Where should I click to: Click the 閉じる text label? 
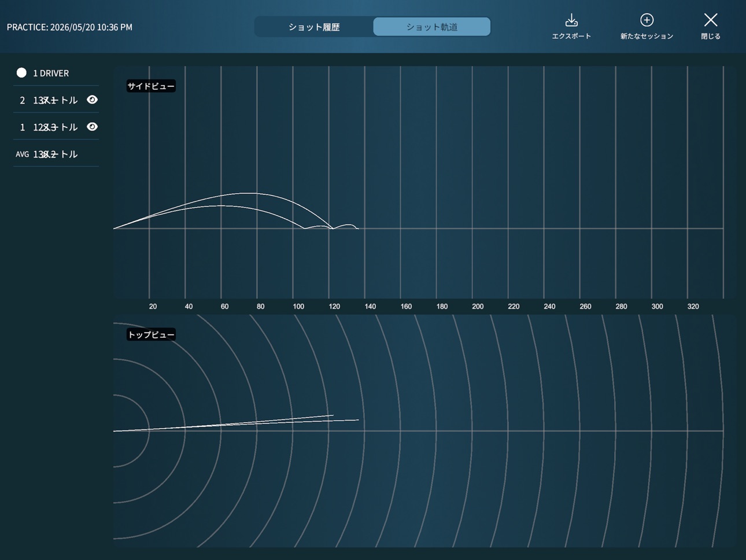click(711, 36)
